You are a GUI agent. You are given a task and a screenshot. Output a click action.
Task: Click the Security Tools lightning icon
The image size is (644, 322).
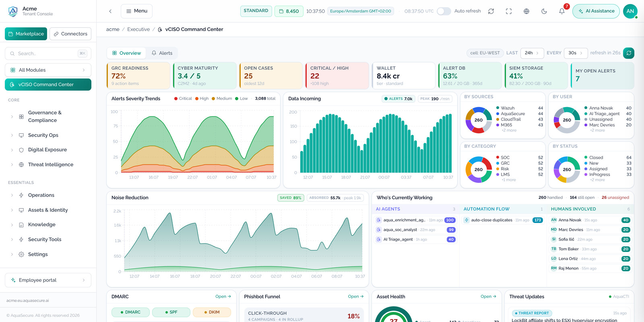(21, 239)
